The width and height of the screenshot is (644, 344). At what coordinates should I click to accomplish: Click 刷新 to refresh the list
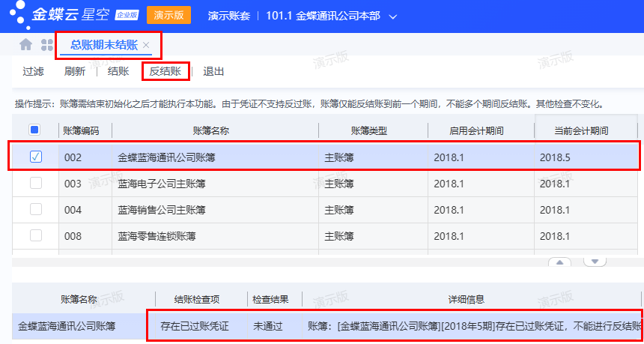75,72
